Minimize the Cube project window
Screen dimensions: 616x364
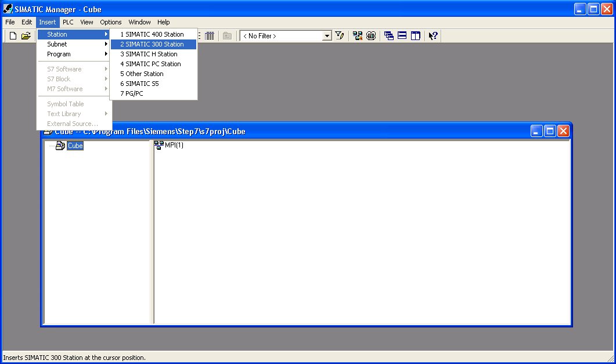pyautogui.click(x=536, y=131)
